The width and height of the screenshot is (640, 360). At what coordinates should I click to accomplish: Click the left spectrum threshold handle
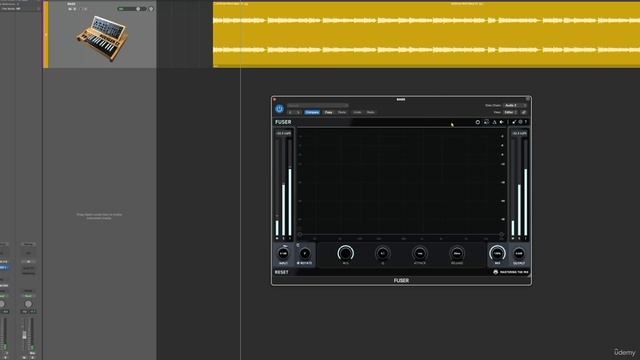pyautogui.click(x=300, y=235)
